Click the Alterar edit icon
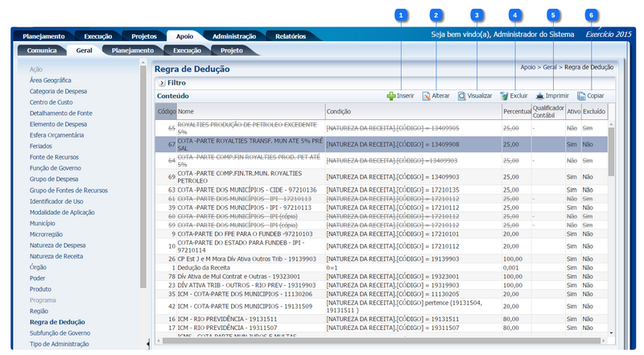Image resolution: width=644 pixels, height=355 pixels. tap(427, 96)
